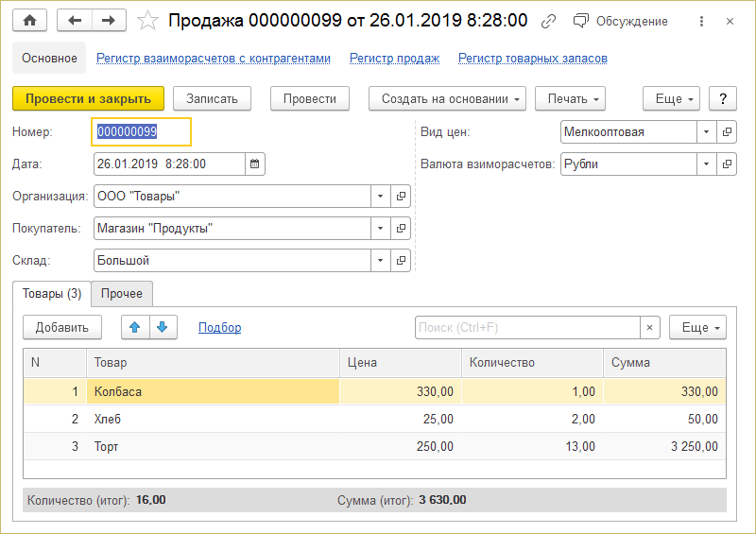Expand the Покупатель dropdown list
Screen dimensions: 756x534
[381, 228]
